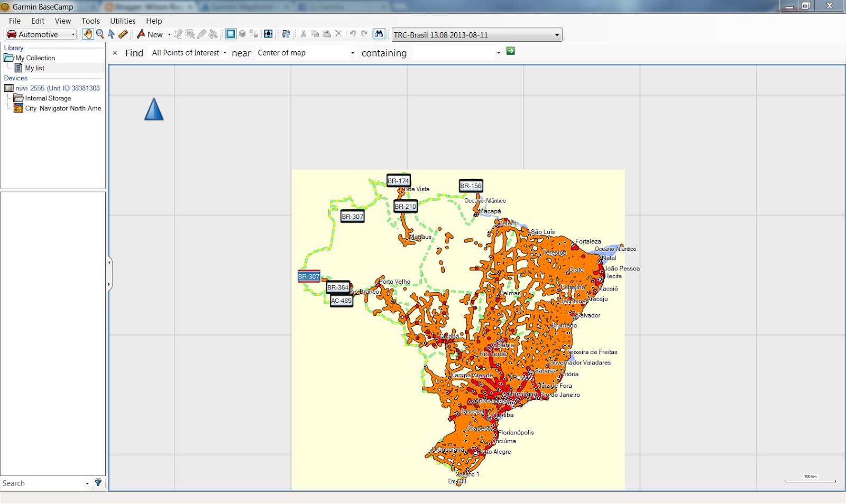
Task: Click the AC-485 road shield
Action: pyautogui.click(x=341, y=301)
